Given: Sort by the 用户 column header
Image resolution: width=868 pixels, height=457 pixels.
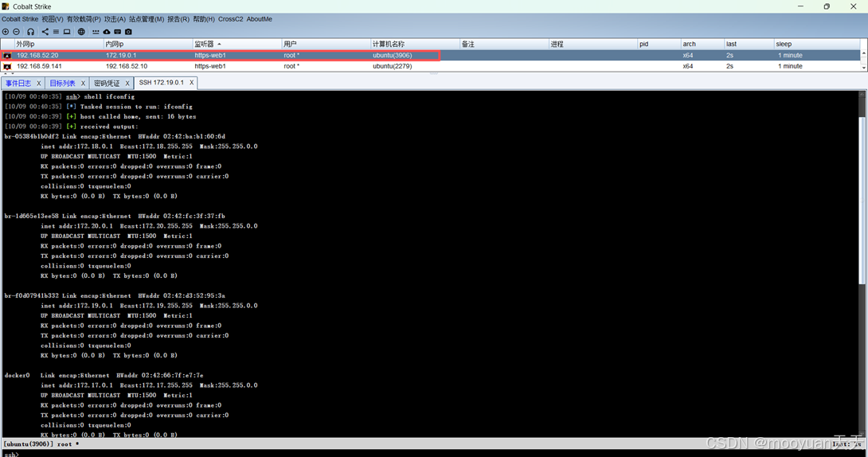Looking at the screenshot, I should pos(326,44).
